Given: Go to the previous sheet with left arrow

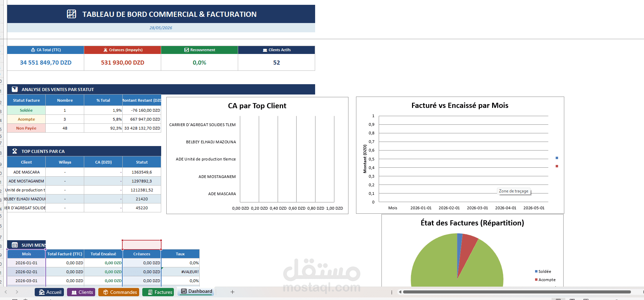Looking at the screenshot, I should point(6,292).
